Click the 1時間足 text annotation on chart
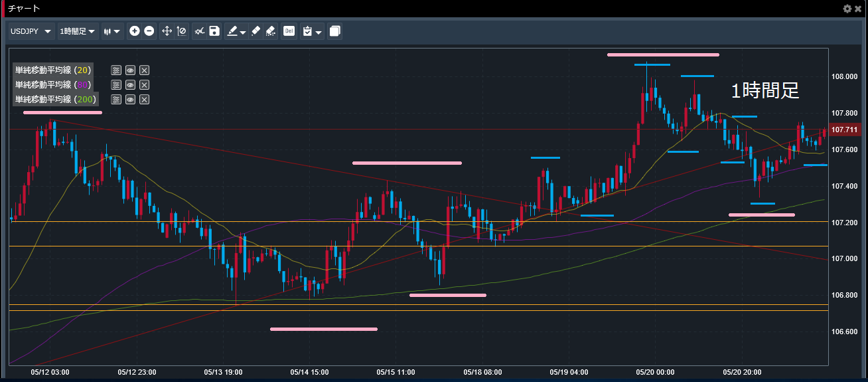Viewport: 868px width, 382px height. pyautogui.click(x=765, y=91)
